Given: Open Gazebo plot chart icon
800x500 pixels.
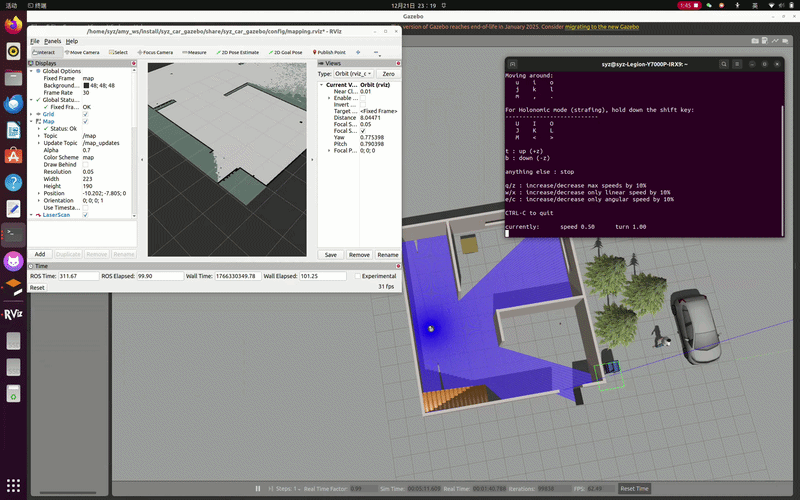Looking at the screenshot, I should point(775,41).
